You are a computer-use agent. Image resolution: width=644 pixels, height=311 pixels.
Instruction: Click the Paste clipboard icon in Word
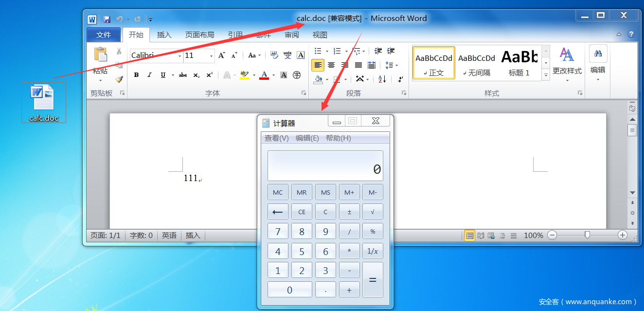(x=101, y=54)
